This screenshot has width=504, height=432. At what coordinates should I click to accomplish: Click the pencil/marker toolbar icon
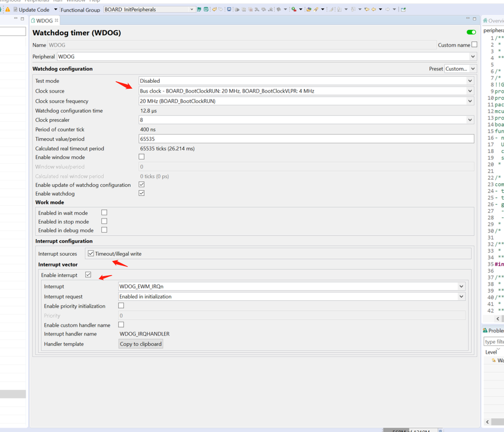point(316,9)
